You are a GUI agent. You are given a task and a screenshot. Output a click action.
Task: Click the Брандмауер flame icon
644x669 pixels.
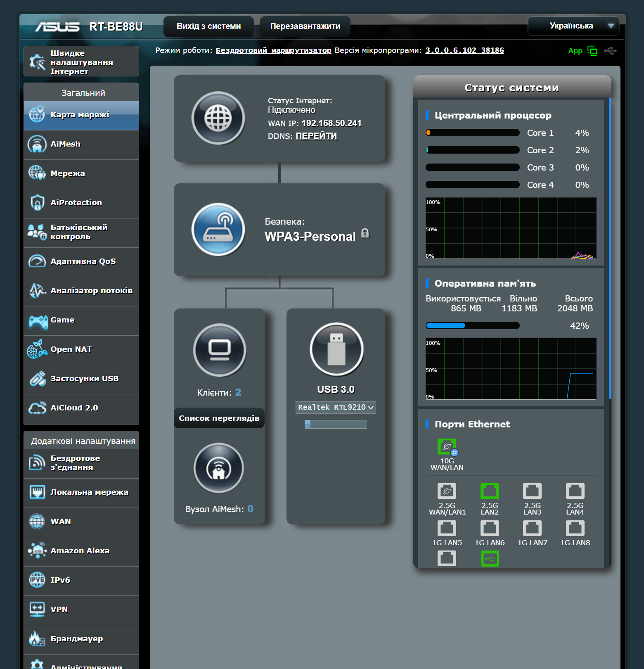(37, 638)
